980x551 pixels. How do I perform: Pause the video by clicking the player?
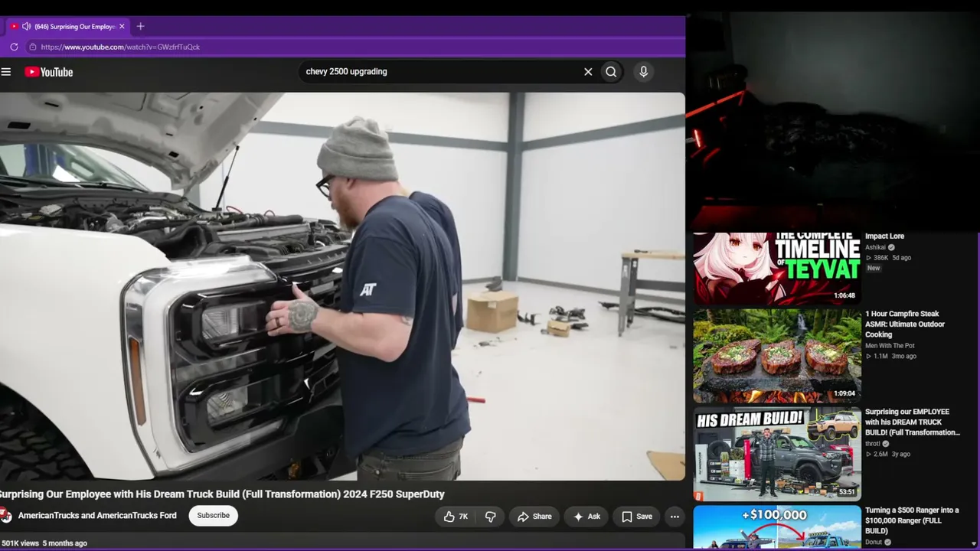click(x=342, y=286)
